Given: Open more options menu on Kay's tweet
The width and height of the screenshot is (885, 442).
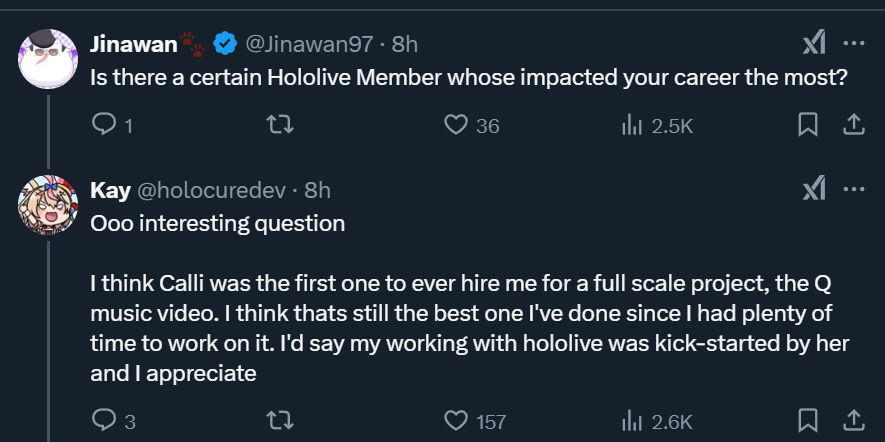Looking at the screenshot, I should pyautogui.click(x=853, y=189).
